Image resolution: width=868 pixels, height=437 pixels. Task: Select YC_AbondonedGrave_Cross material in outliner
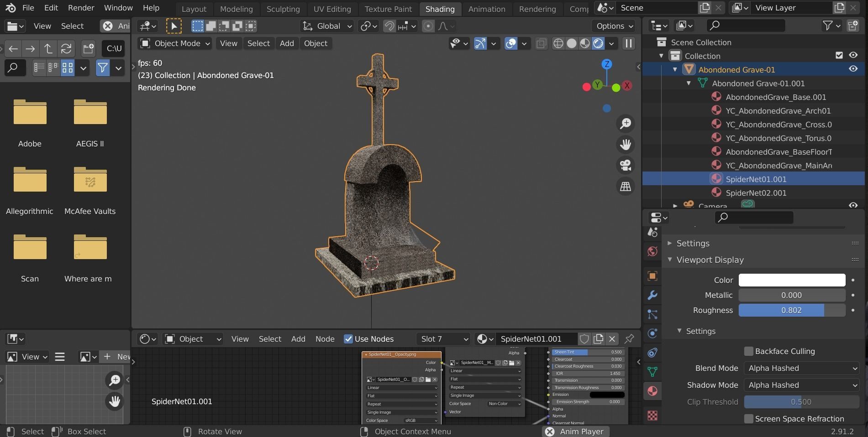778,125
